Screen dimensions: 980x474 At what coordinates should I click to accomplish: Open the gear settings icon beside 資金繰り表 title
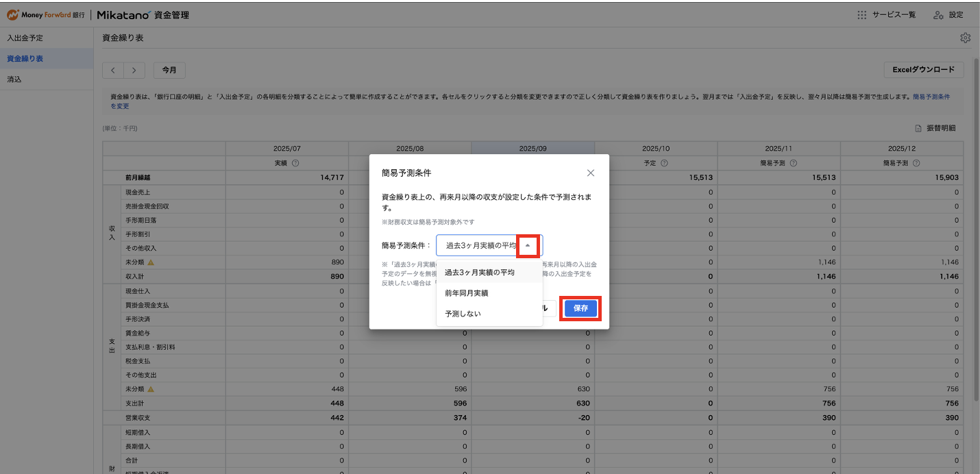[965, 38]
